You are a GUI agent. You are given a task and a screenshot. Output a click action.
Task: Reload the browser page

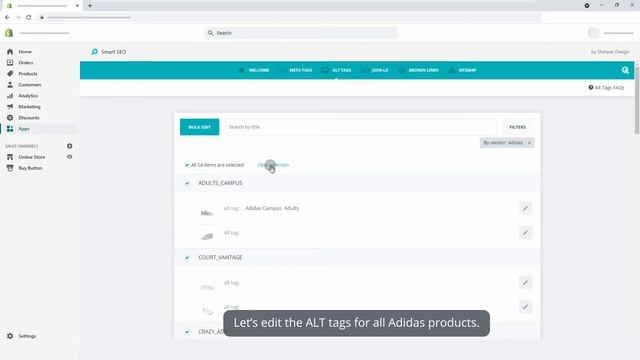29,18
